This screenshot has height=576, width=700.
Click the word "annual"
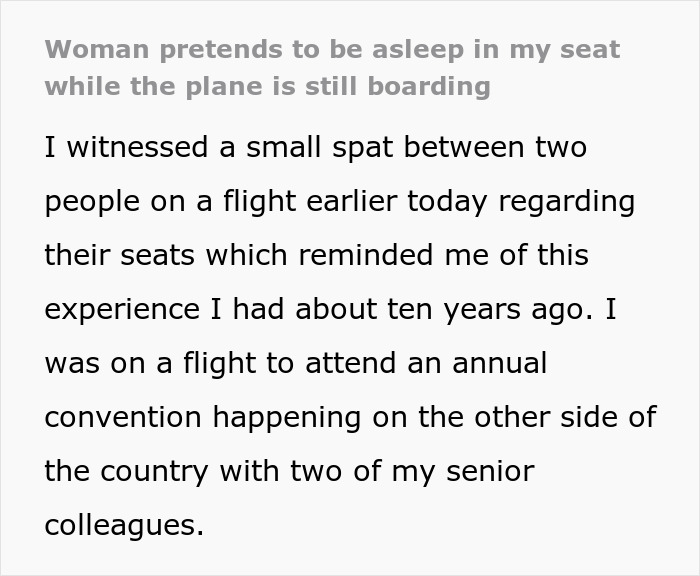tap(498, 362)
